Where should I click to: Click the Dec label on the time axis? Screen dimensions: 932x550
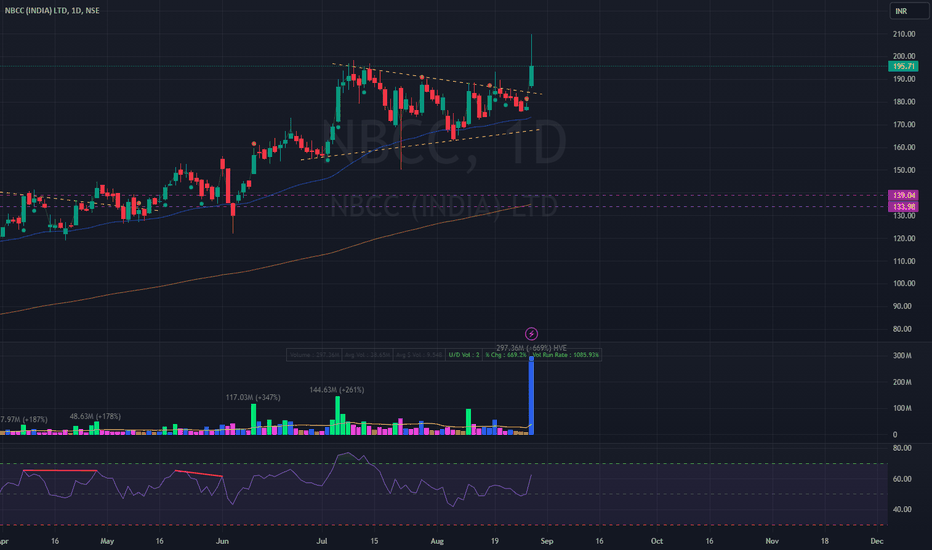point(876,541)
